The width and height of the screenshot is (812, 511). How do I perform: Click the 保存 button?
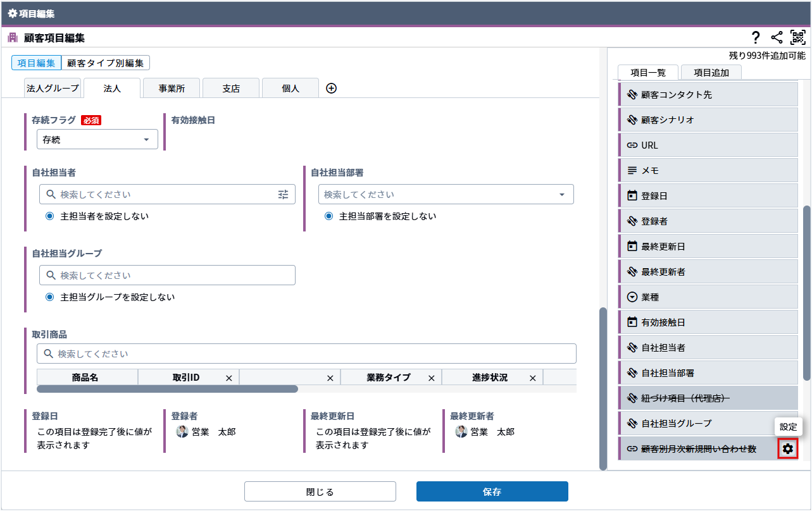point(492,491)
